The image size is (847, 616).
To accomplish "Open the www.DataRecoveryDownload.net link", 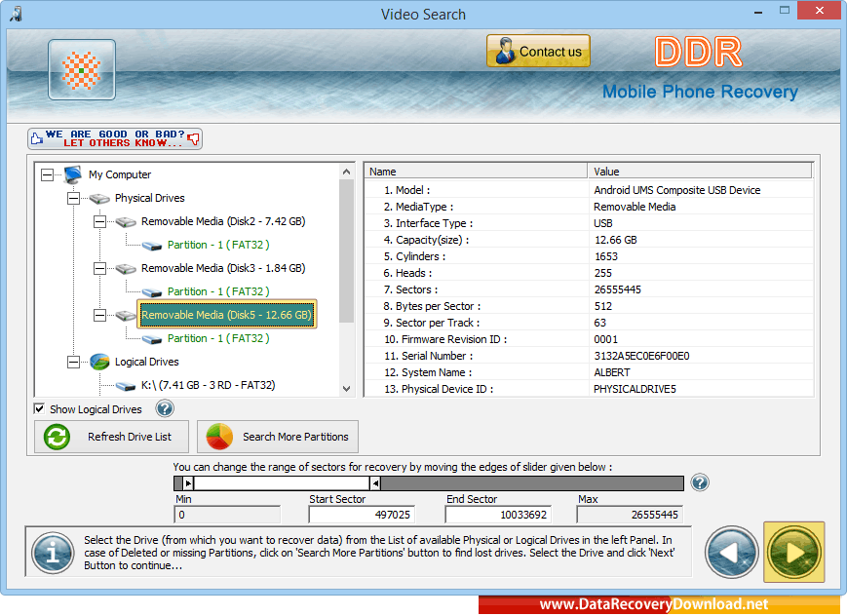I will (654, 604).
